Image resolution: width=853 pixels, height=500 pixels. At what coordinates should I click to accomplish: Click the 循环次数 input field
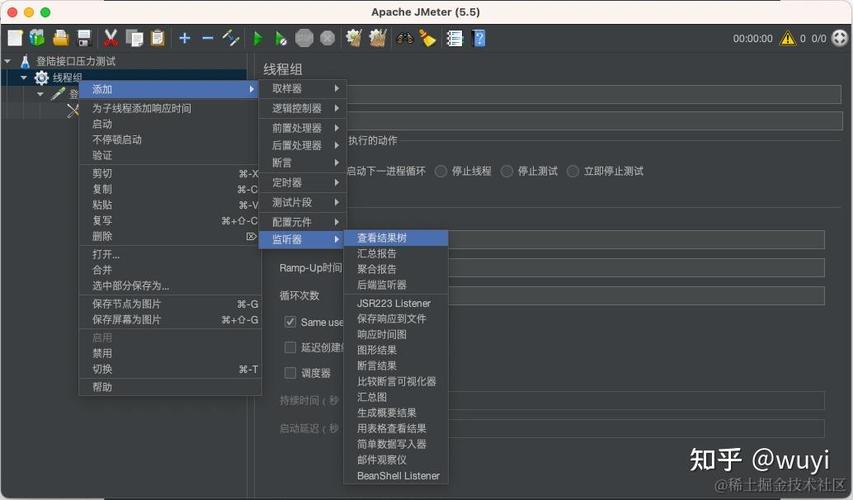tap(636, 295)
